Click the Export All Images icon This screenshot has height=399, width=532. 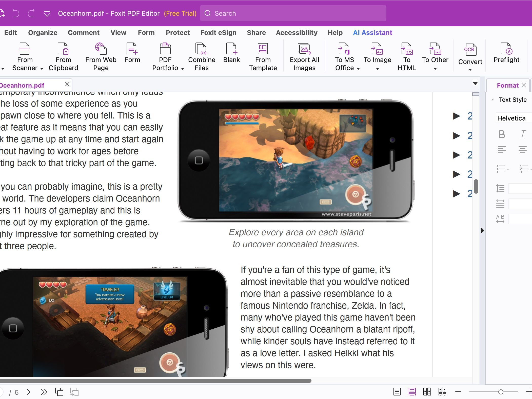point(304,49)
